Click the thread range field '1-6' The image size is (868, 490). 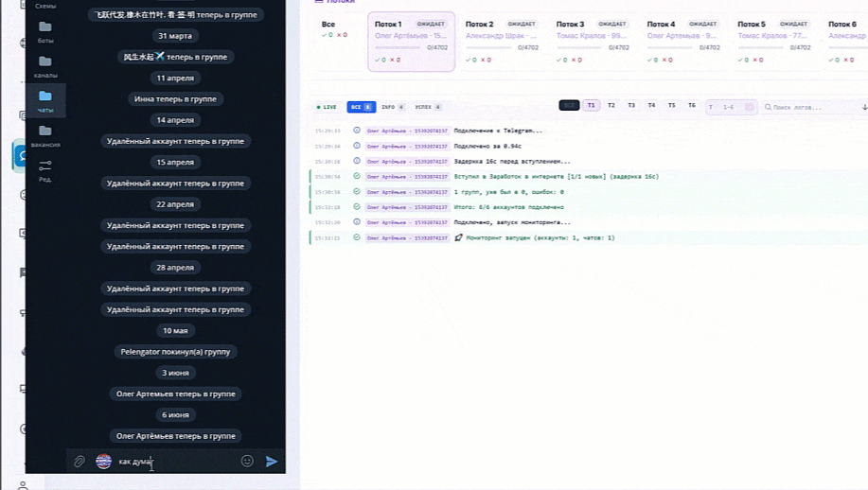[729, 107]
